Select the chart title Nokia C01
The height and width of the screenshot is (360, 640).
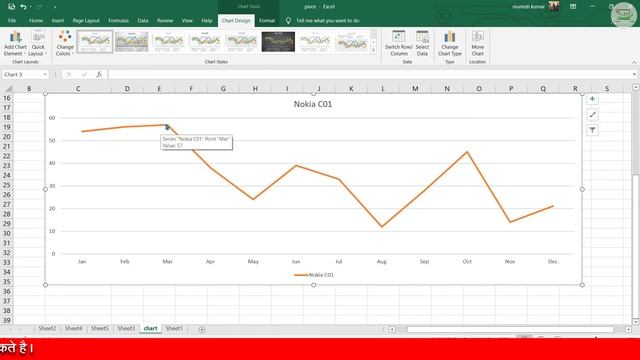pyautogui.click(x=313, y=104)
